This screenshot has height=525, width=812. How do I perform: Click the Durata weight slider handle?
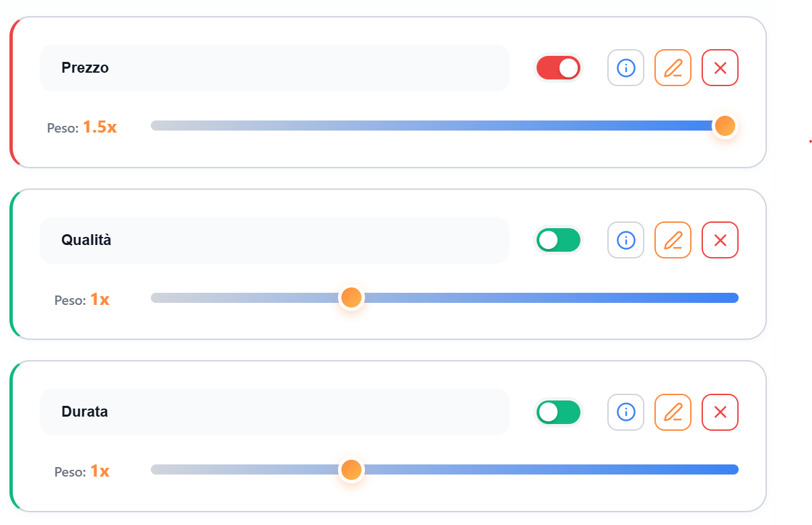[x=351, y=469]
